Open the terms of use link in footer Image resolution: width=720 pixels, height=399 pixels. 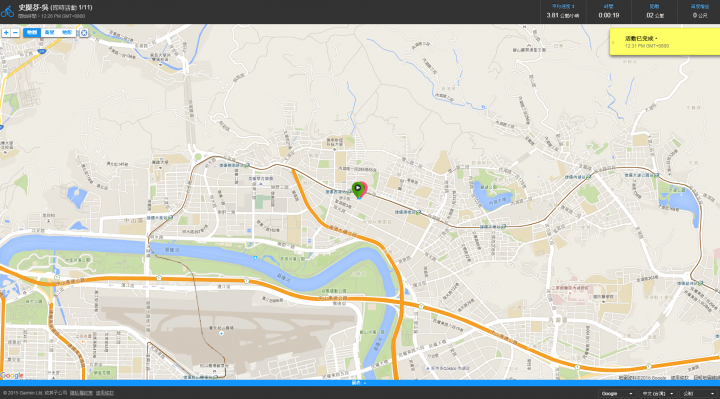tap(105, 393)
